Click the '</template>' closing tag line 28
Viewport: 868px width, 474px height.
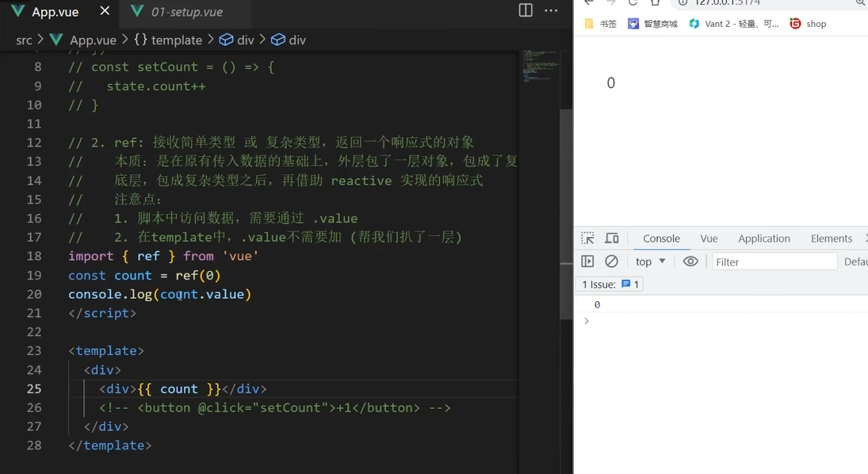(x=110, y=445)
